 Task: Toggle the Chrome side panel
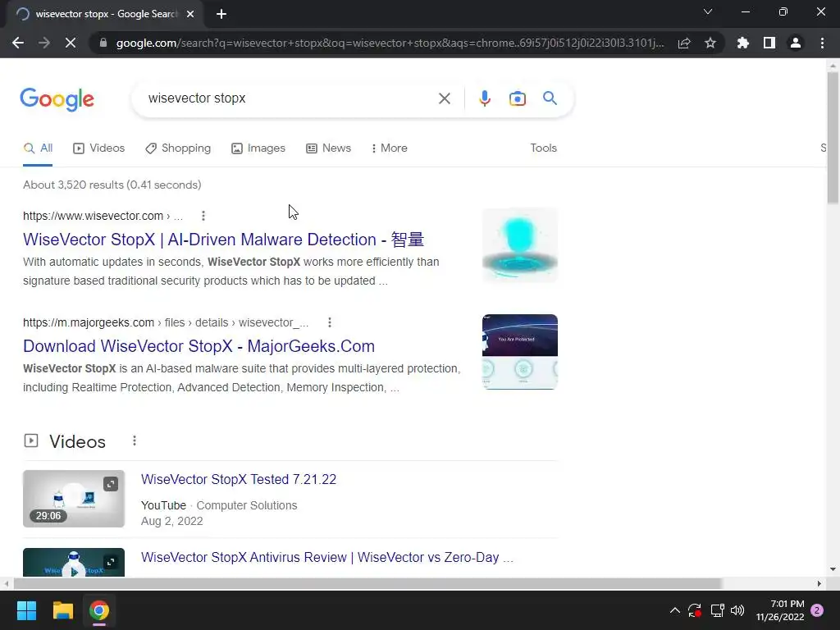(x=769, y=43)
